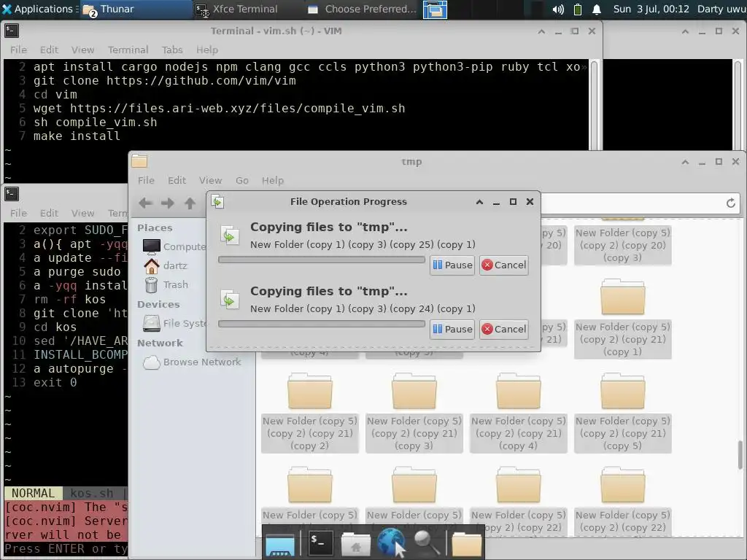Launch web browser from the bottom dock
Screen dimensions: 747x560
click(x=391, y=542)
